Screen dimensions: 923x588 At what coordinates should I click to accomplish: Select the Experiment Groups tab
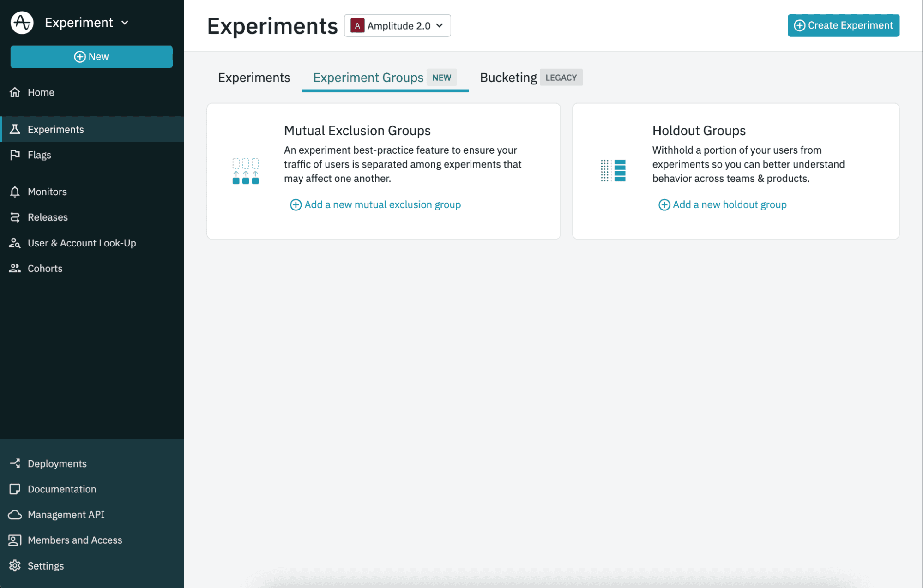(368, 78)
